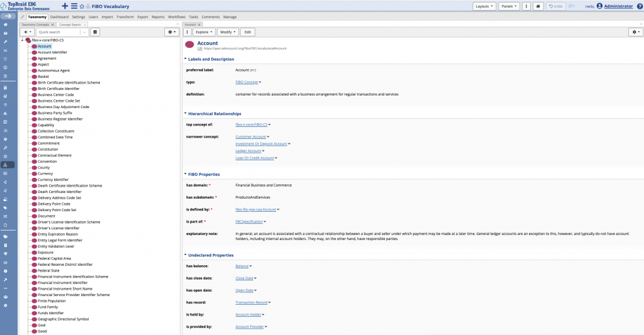Expand the left sidebar with arrow button
Screen dimensions: 644x335
(x=8, y=16)
